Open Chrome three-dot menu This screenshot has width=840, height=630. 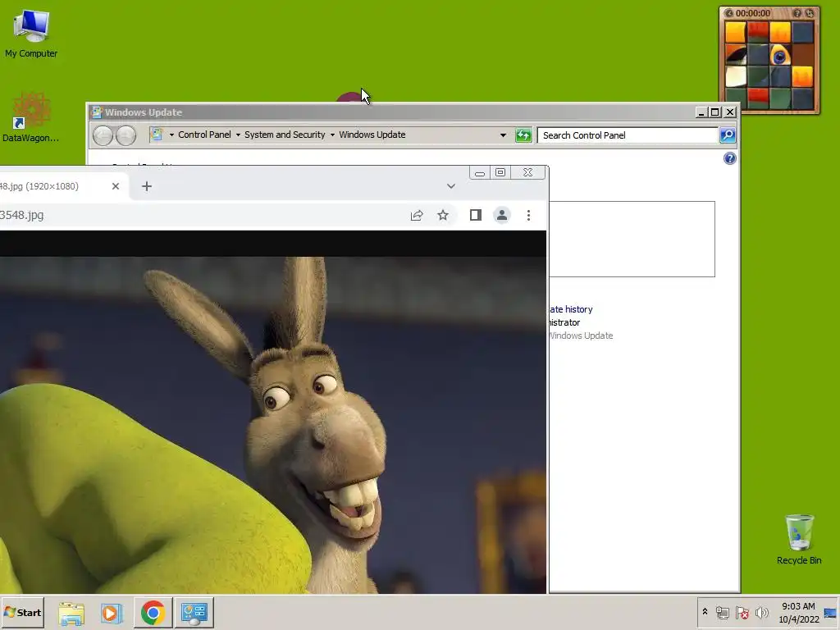[x=529, y=215]
